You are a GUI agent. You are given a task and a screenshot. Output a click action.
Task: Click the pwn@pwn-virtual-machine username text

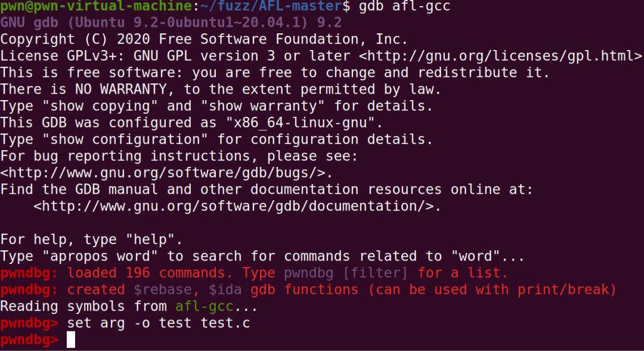pyautogui.click(x=96, y=6)
